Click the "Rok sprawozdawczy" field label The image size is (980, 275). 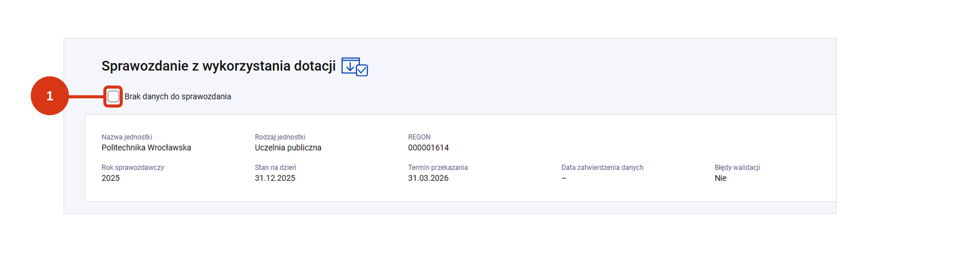[132, 167]
